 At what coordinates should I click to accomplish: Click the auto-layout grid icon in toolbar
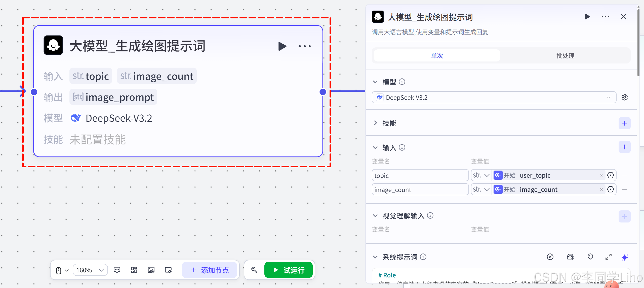click(134, 270)
